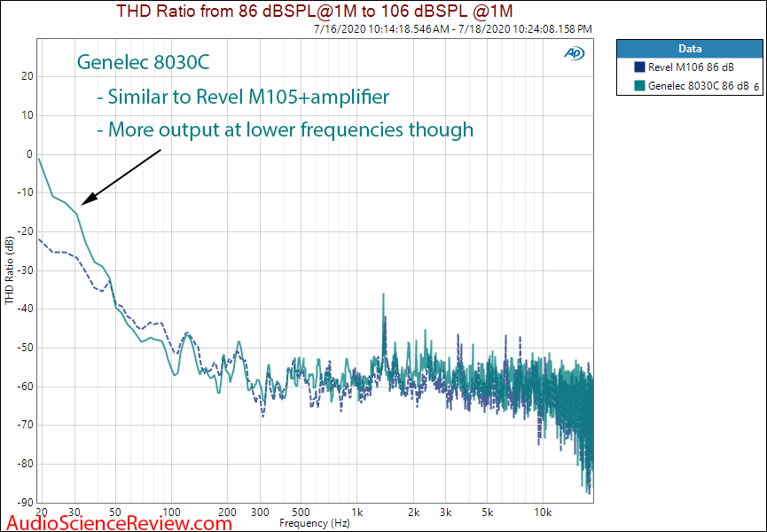767x532 pixels.
Task: Select the Revel M106 dark blue legend swatch
Action: (x=638, y=67)
